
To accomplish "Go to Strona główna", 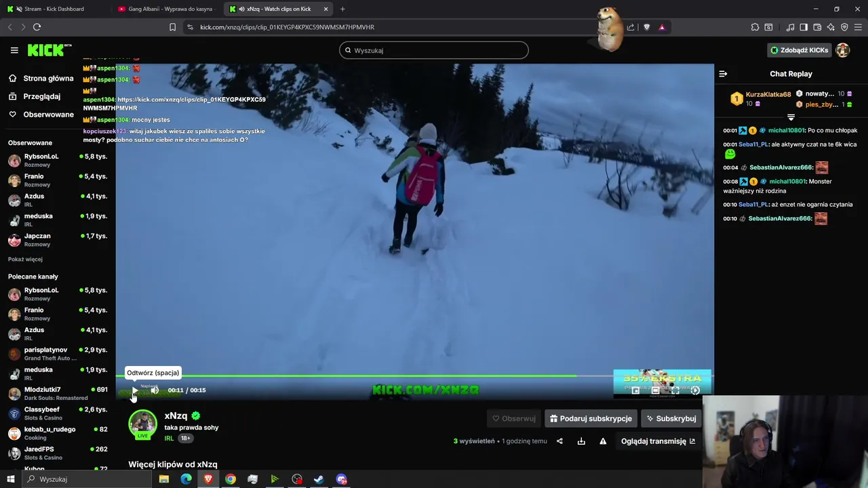I will [x=41, y=79].
